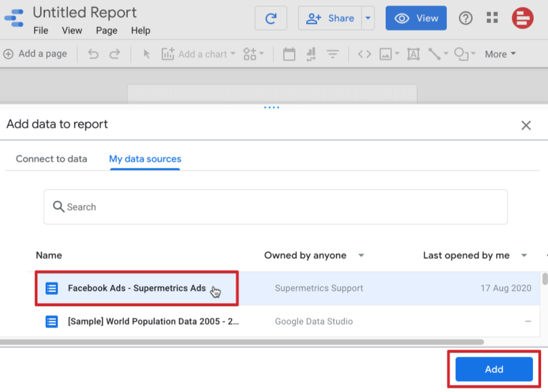Focus the data source Search field
Image resolution: width=548 pixels, height=392 pixels.
[275, 207]
